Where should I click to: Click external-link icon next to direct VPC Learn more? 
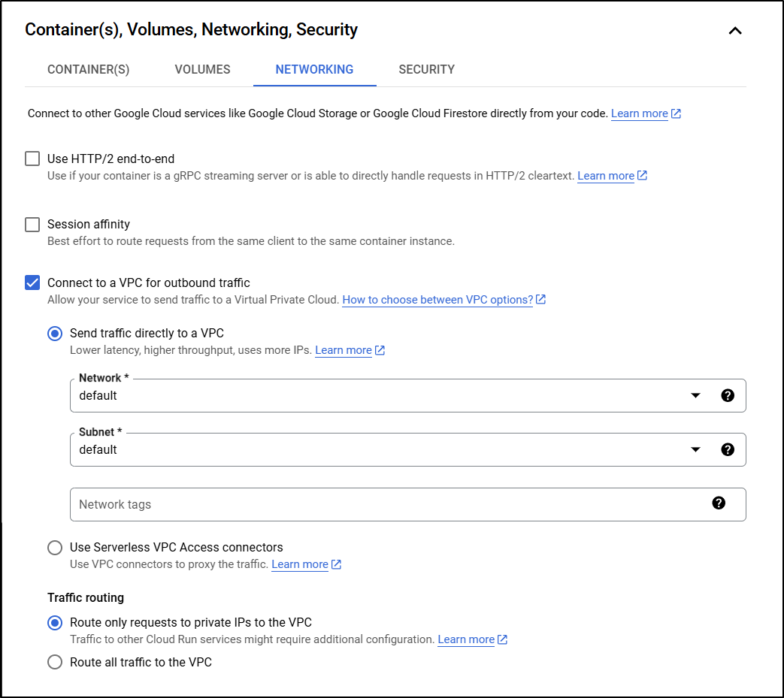(380, 350)
